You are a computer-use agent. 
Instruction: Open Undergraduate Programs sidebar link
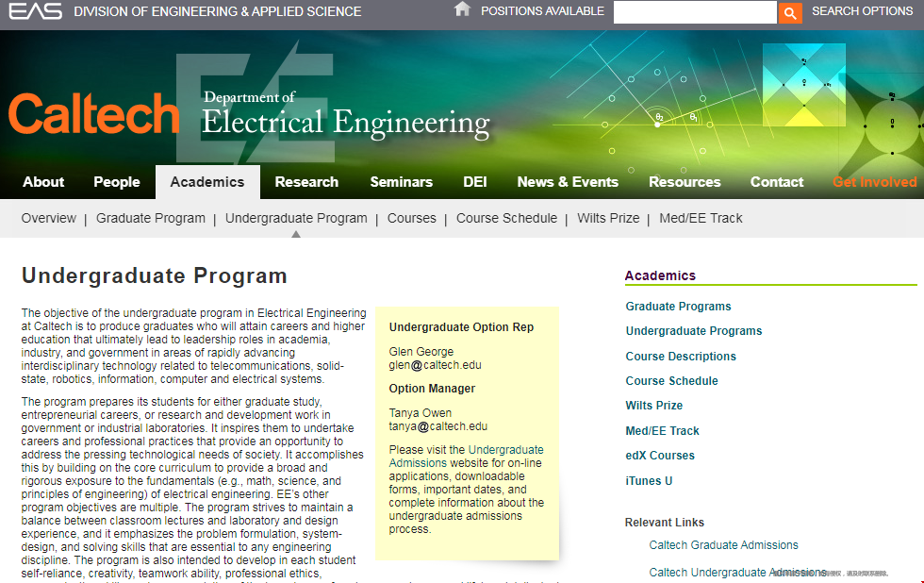[x=694, y=331]
